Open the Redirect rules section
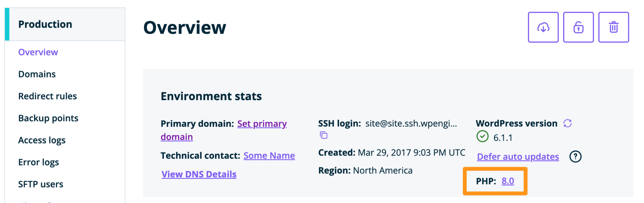 pos(47,96)
